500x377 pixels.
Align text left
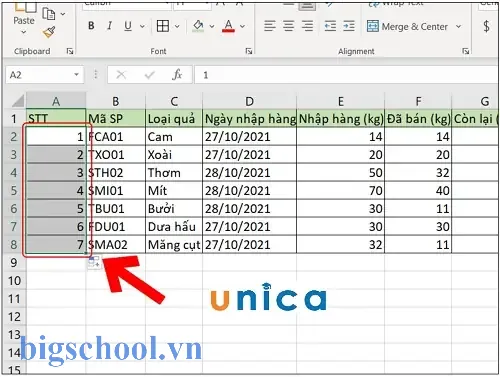pyautogui.click(x=270, y=26)
